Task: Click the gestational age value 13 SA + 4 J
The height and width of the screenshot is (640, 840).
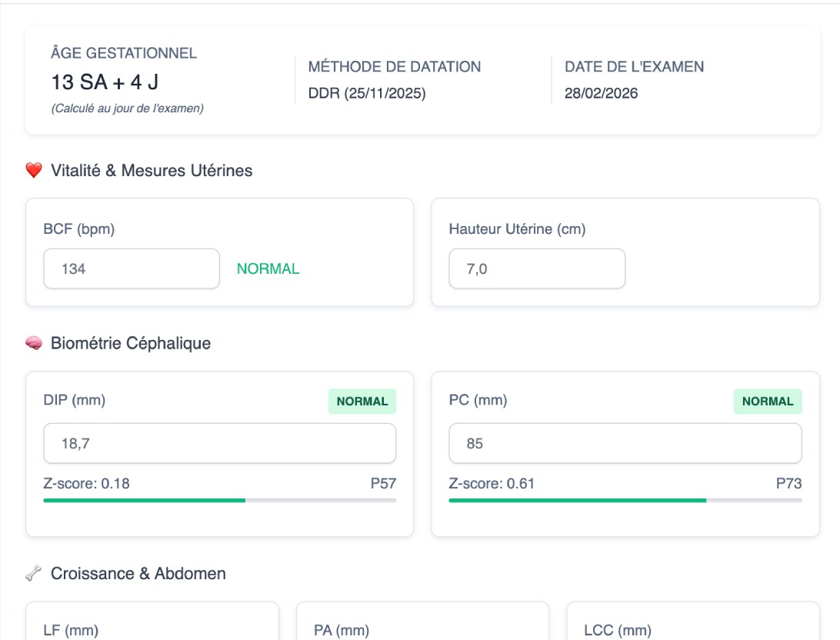Action: (x=105, y=82)
